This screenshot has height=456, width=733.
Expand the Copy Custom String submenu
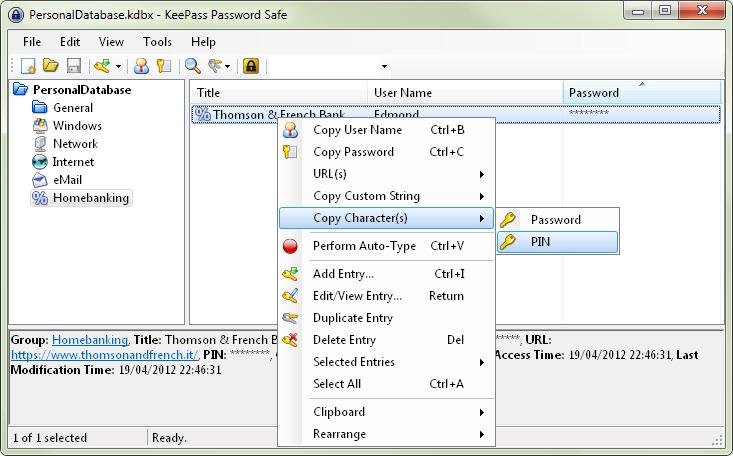point(386,196)
